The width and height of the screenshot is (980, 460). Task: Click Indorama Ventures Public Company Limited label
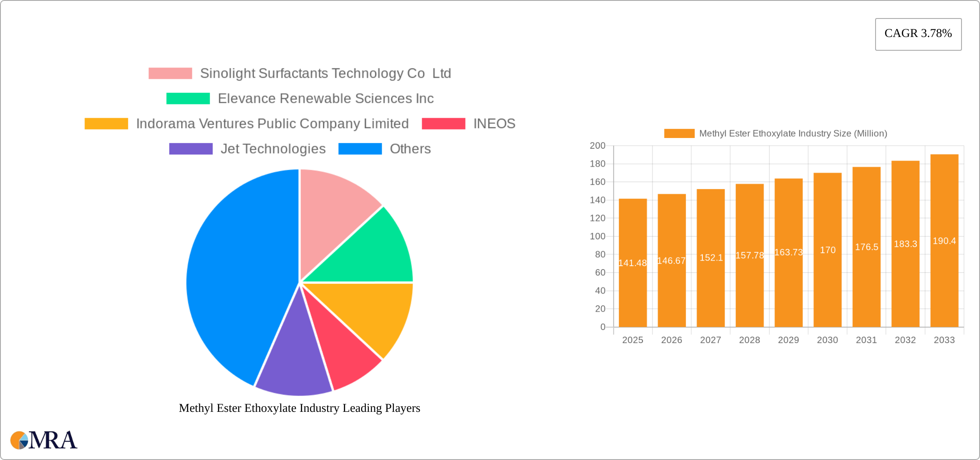point(273,124)
